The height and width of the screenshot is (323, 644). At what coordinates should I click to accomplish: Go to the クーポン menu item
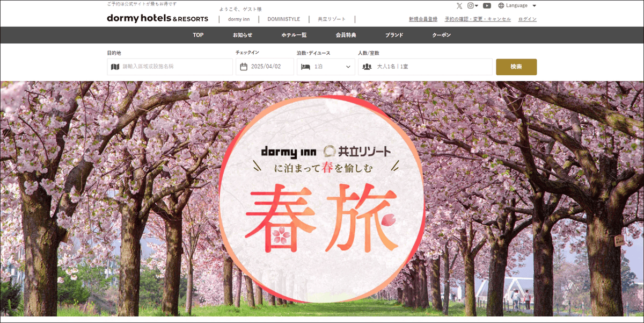[x=442, y=35]
